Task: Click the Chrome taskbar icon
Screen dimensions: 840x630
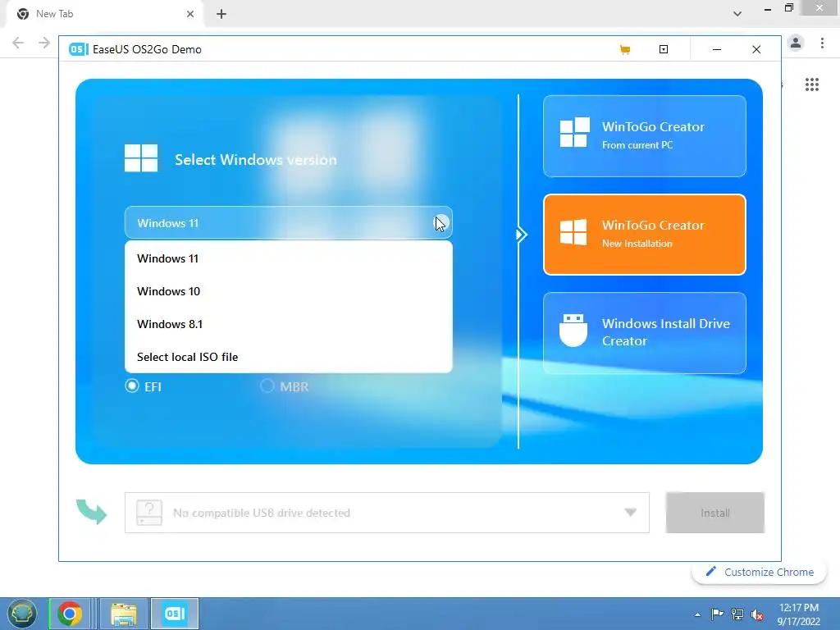Action: pos(70,614)
